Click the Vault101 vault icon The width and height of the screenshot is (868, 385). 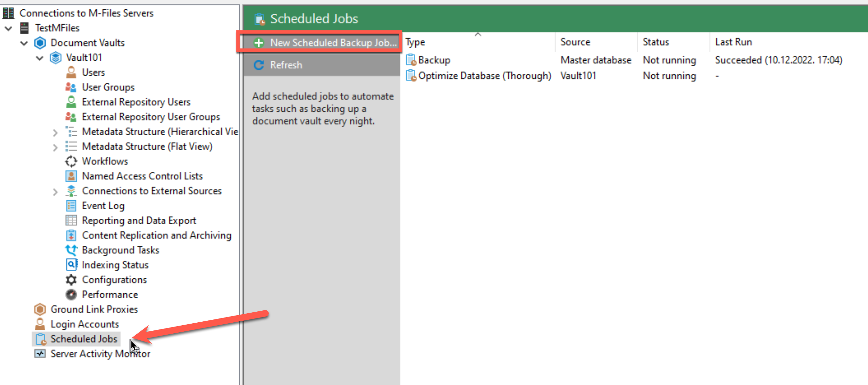coord(55,57)
